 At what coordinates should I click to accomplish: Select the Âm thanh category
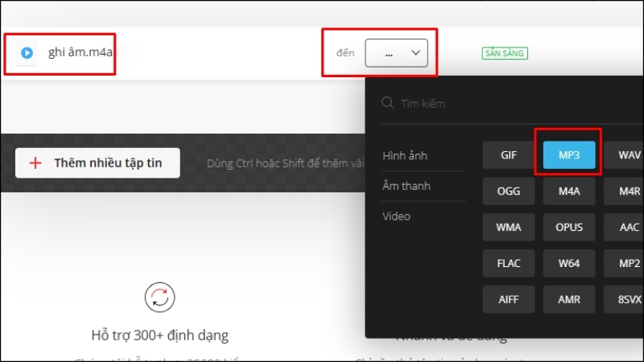pyautogui.click(x=407, y=186)
